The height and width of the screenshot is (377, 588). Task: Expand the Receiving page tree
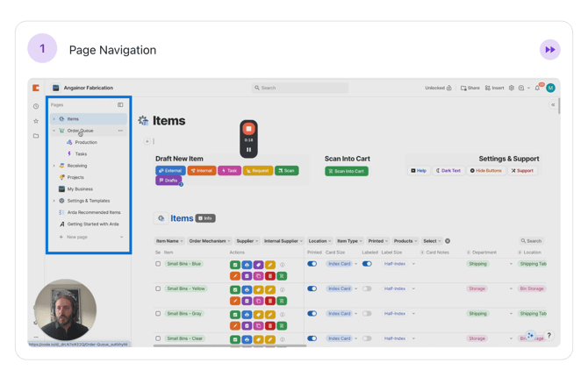pyautogui.click(x=54, y=166)
